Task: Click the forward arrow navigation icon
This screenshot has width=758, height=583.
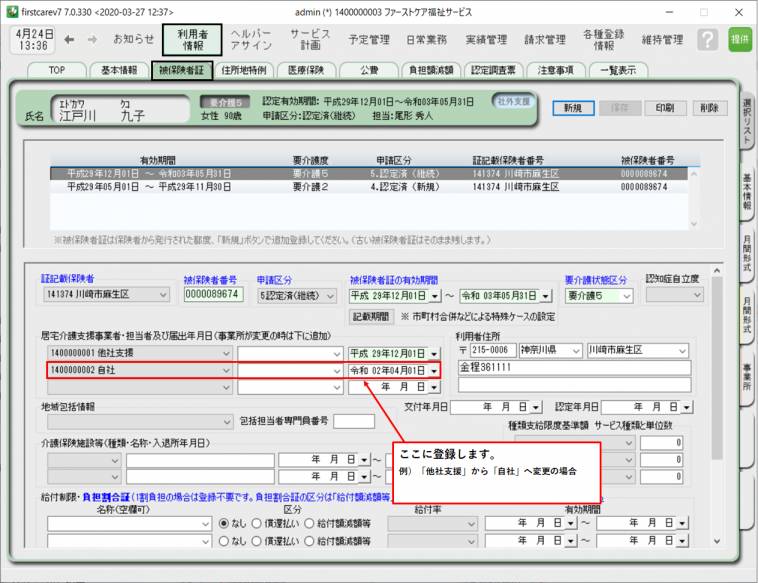Action: pyautogui.click(x=92, y=40)
